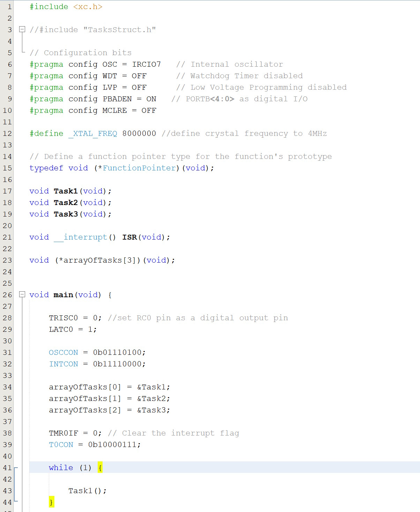Click the bold ISR function name
Screen dimensions: 420x512
[x=129, y=237]
